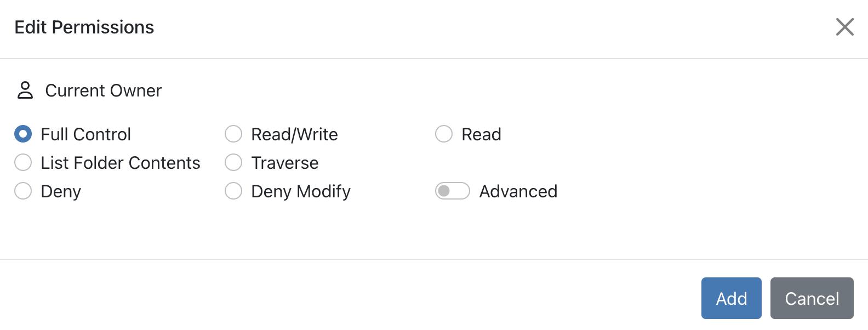This screenshot has height=330, width=868.
Task: Select the Traverse permission option
Action: (233, 162)
